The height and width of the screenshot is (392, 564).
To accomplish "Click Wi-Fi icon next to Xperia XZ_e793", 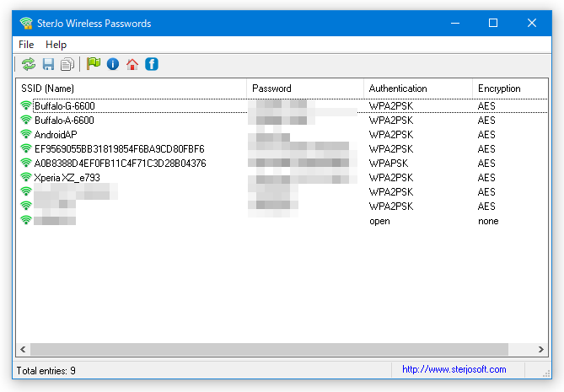I will (x=26, y=177).
